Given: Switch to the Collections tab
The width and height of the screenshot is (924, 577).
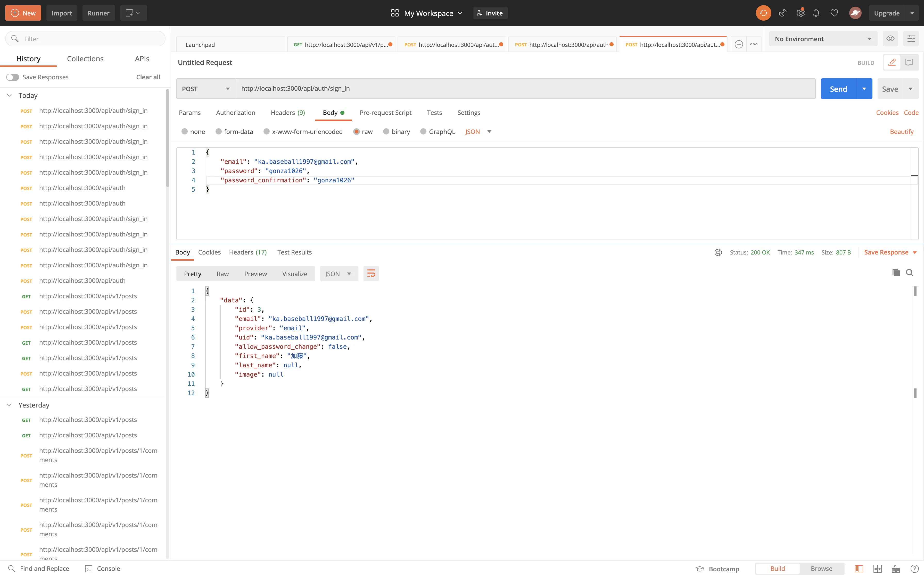Looking at the screenshot, I should [x=85, y=59].
